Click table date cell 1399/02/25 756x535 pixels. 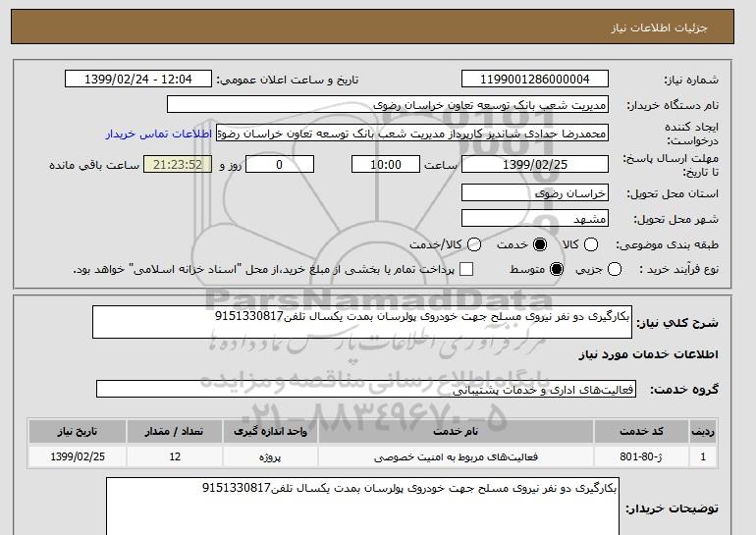tap(78, 456)
